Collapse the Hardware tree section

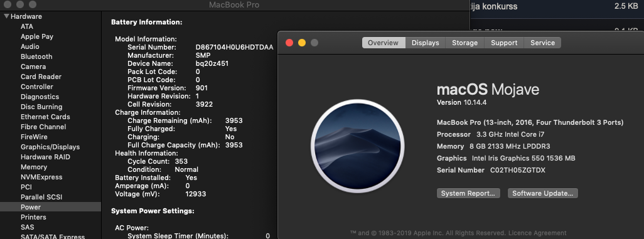(6, 16)
